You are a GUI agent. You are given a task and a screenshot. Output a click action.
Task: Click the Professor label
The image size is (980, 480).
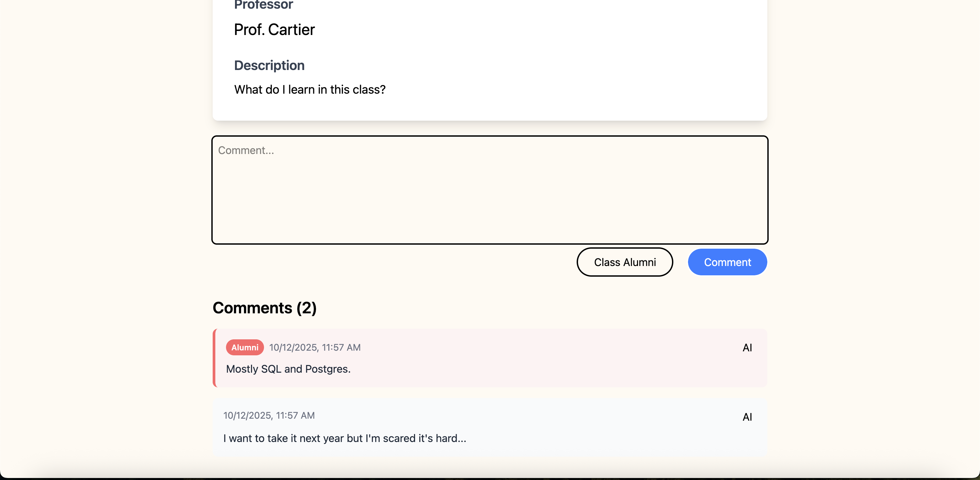pyautogui.click(x=263, y=5)
